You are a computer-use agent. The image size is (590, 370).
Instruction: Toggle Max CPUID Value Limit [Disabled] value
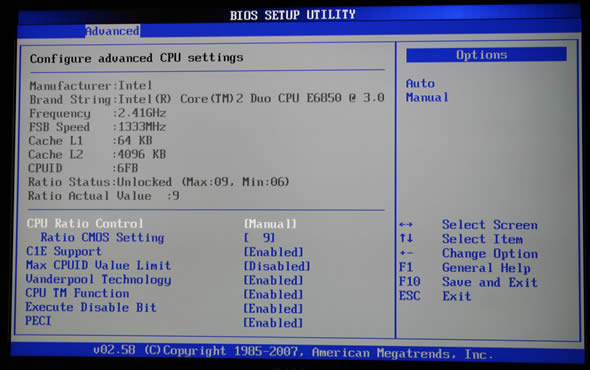click(x=277, y=266)
